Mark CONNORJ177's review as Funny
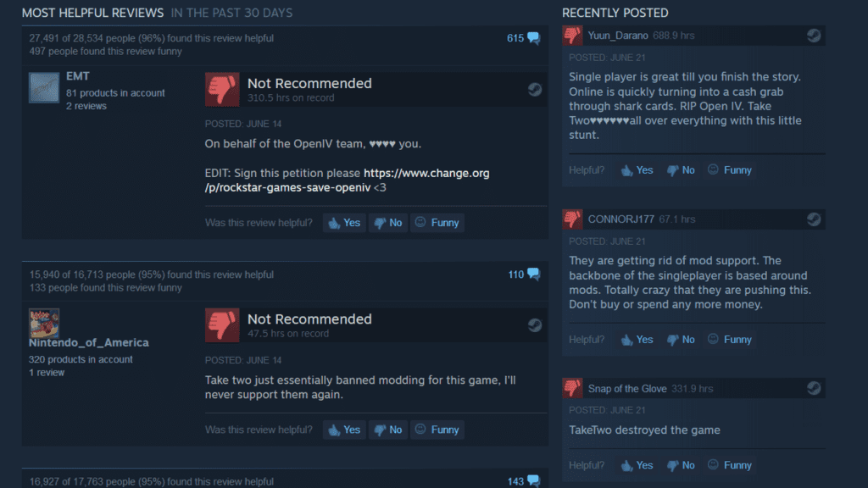The height and width of the screenshot is (488, 868). tap(730, 339)
